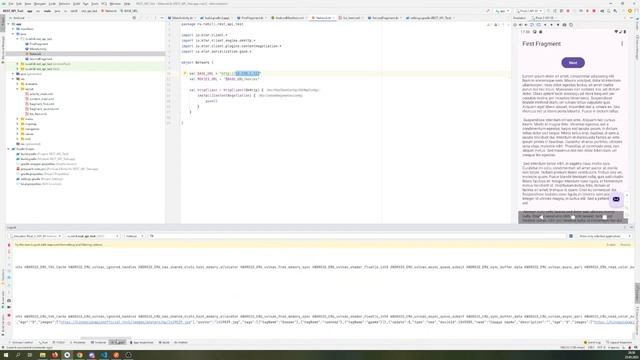Open Project panel gear settings icon
The width and height of the screenshot is (640, 360).
(155, 18)
